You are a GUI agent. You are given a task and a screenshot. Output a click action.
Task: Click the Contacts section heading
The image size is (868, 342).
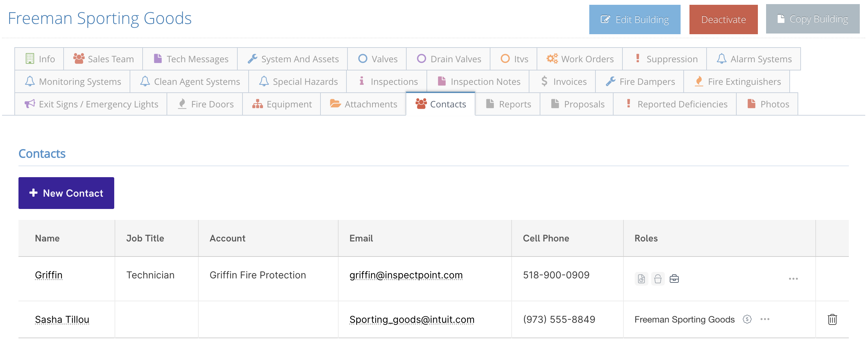click(x=42, y=154)
